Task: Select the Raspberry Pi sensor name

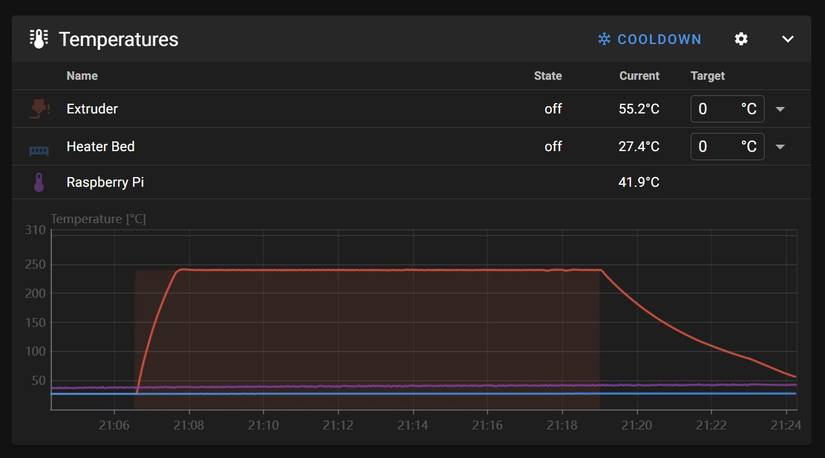Action: point(105,182)
